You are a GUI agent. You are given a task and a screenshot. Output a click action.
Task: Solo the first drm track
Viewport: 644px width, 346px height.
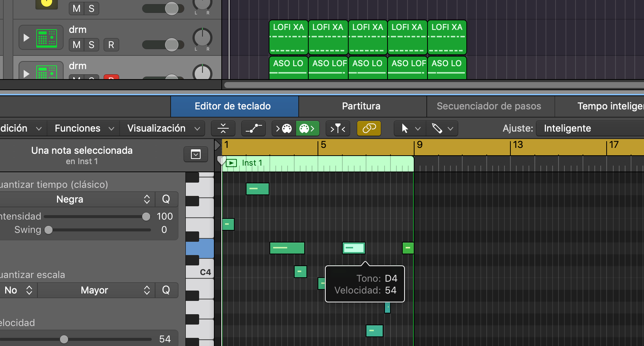pyautogui.click(x=91, y=45)
